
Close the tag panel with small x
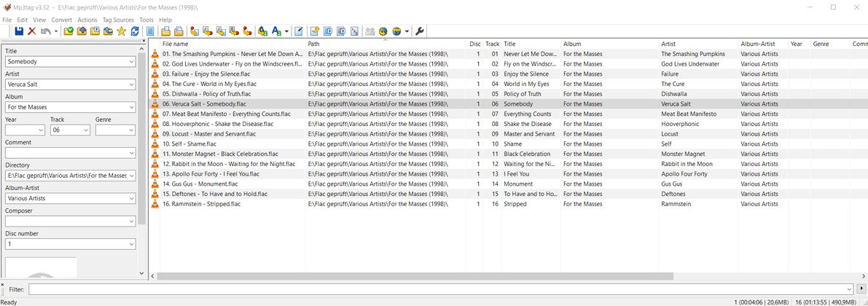(144, 40)
